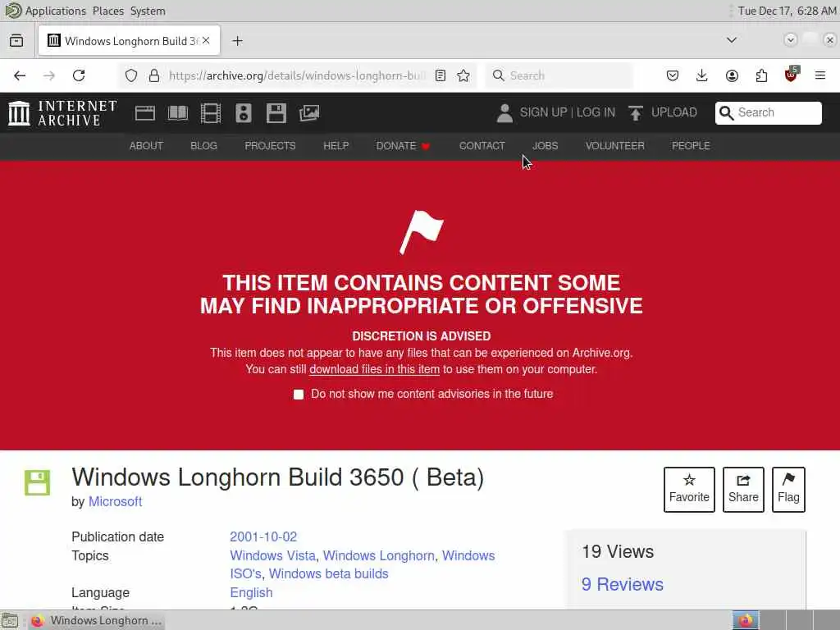Go back with browser back arrow
840x630 pixels.
(20, 75)
